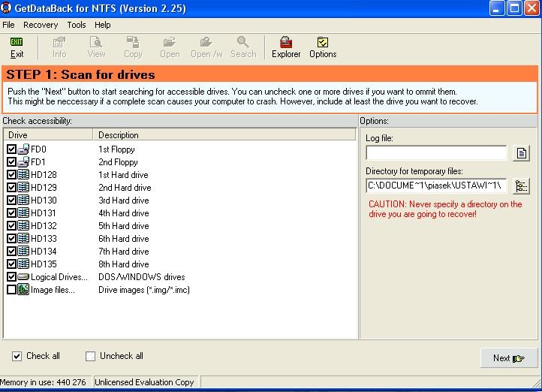Browse for log file icon button

pos(521,153)
